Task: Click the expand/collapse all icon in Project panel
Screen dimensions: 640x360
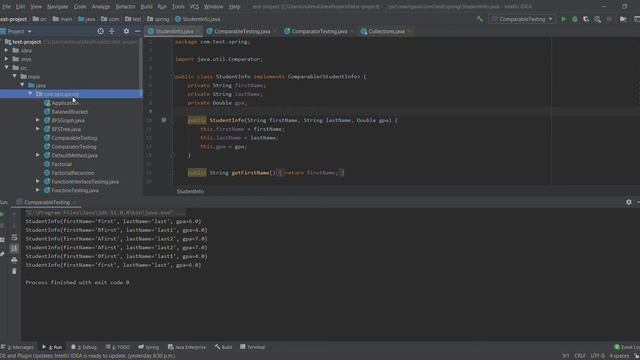Action: pos(112,31)
